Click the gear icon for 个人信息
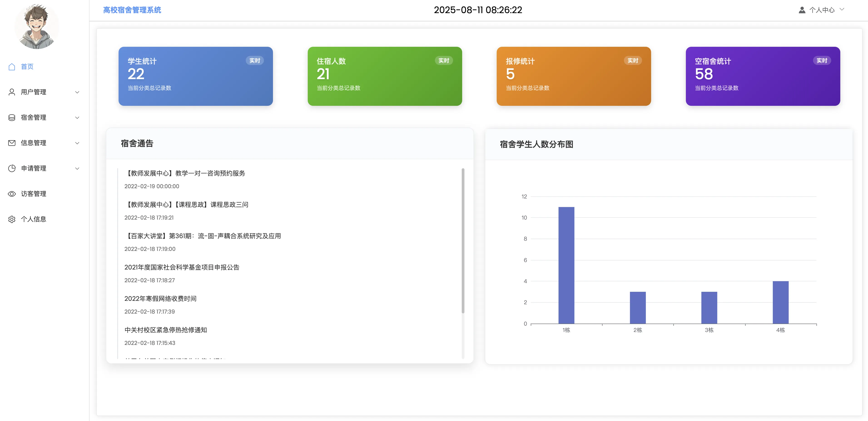868x421 pixels. pyautogui.click(x=12, y=219)
